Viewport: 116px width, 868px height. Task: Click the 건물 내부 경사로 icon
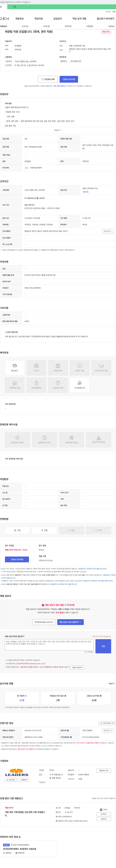click(x=98, y=440)
